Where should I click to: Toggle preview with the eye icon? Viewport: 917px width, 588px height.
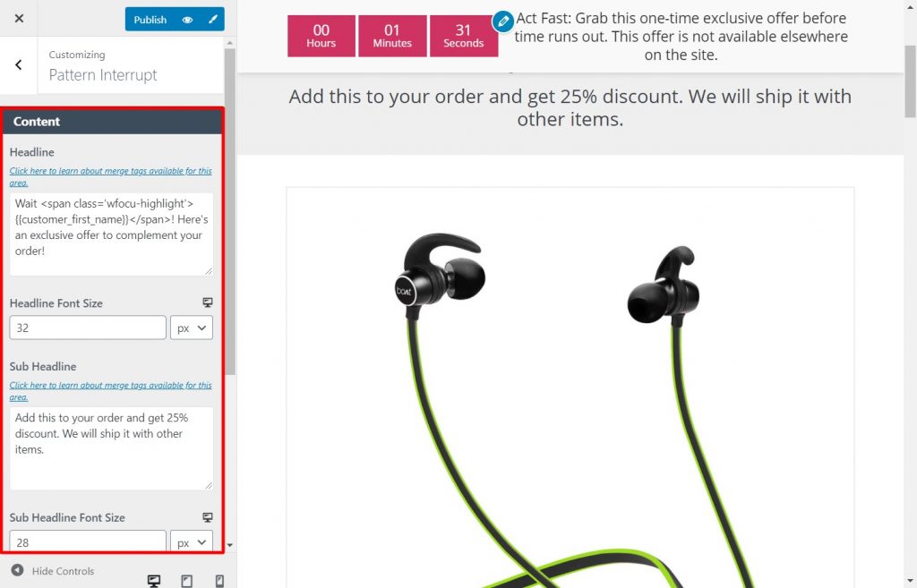187,20
